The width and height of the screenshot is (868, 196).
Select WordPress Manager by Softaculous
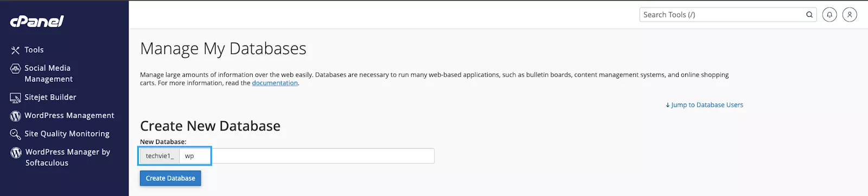(68, 158)
